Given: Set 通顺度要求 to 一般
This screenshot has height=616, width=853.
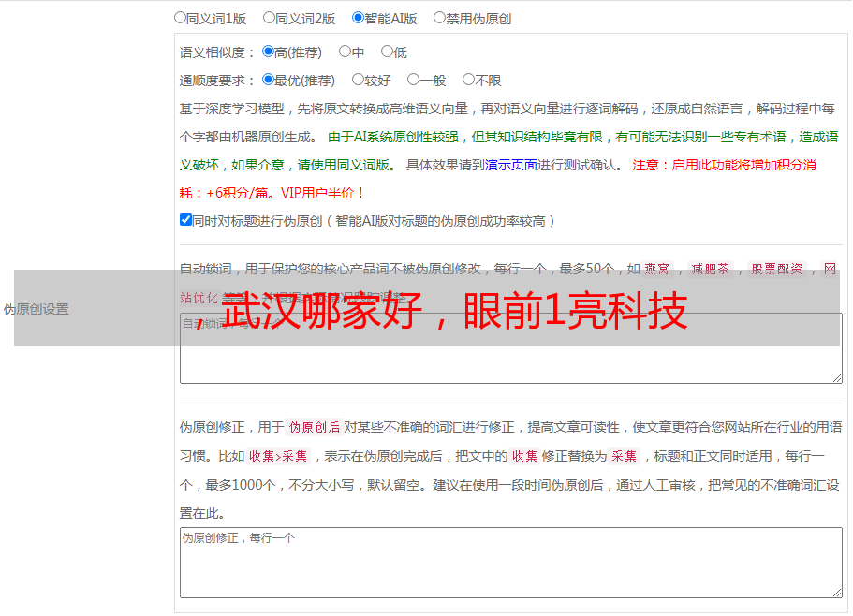Looking at the screenshot, I should point(414,80).
